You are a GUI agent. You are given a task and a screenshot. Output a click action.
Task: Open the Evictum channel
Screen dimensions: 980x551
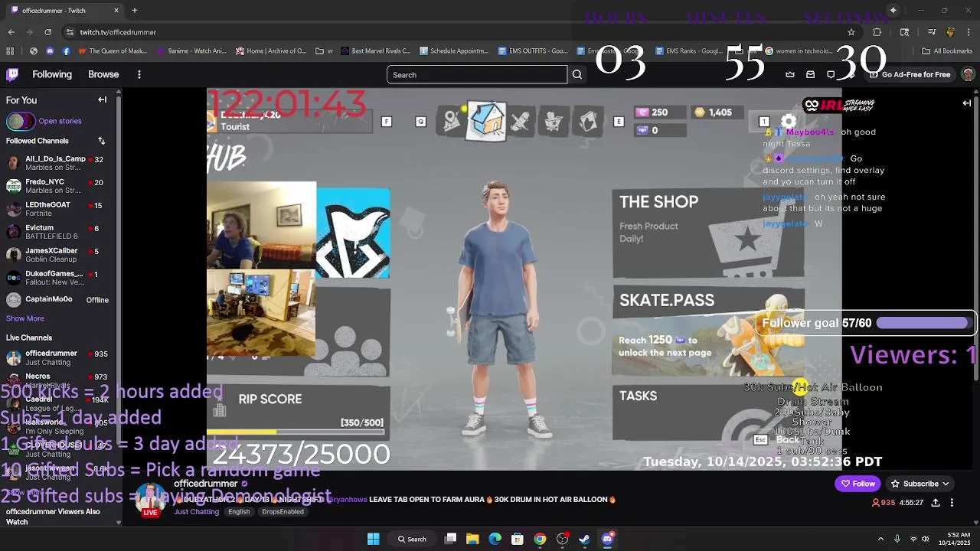(59, 232)
